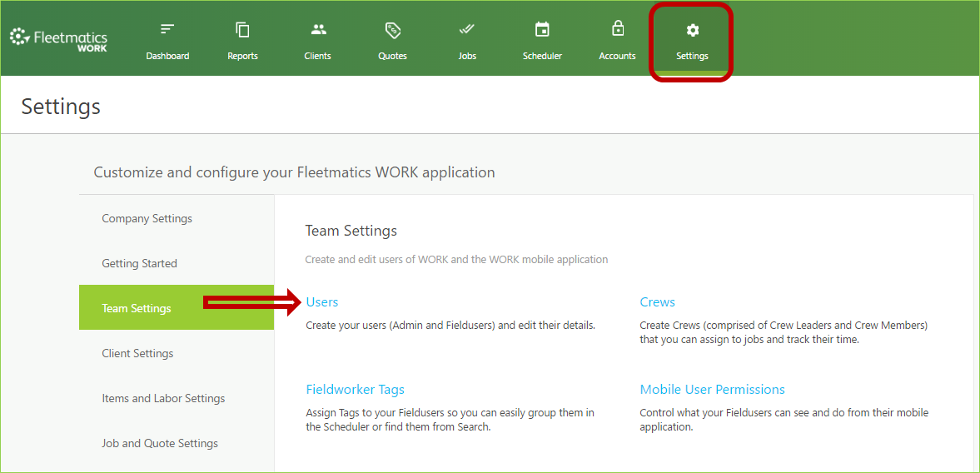Open the Users link

click(x=322, y=302)
